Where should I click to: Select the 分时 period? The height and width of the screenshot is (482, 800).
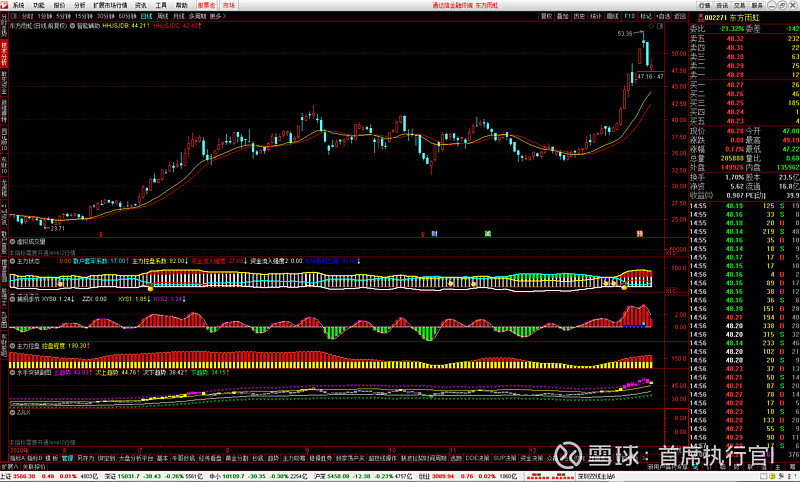(x=27, y=16)
